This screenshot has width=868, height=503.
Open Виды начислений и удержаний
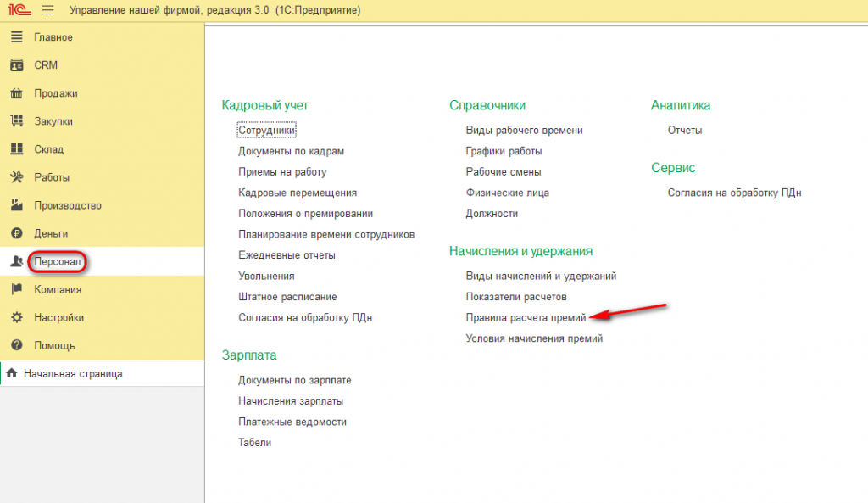click(541, 276)
